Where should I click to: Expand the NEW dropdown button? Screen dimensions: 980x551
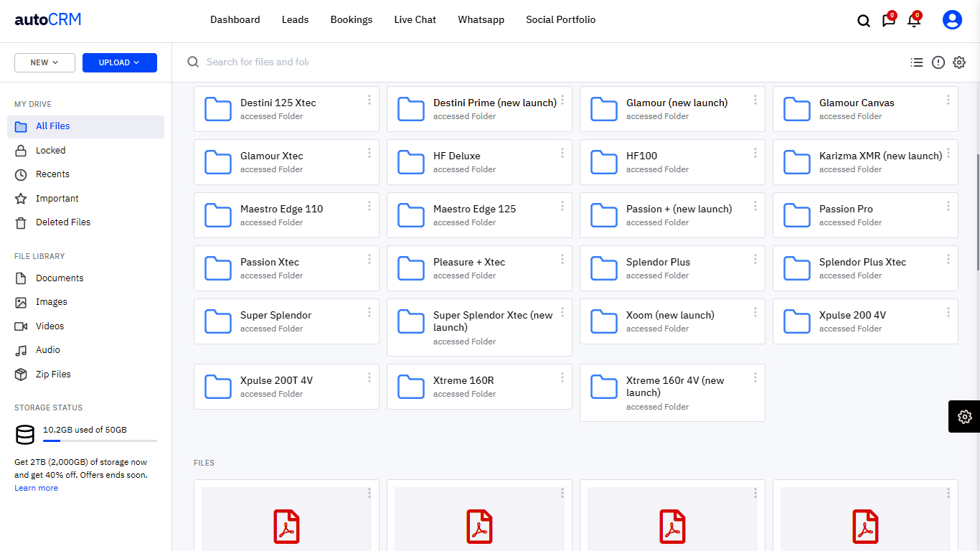tap(44, 62)
